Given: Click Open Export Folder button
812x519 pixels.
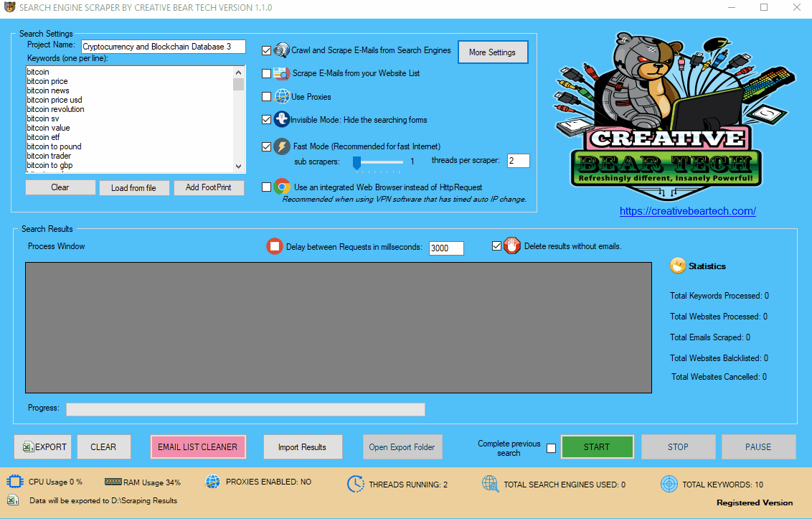Looking at the screenshot, I should [402, 447].
